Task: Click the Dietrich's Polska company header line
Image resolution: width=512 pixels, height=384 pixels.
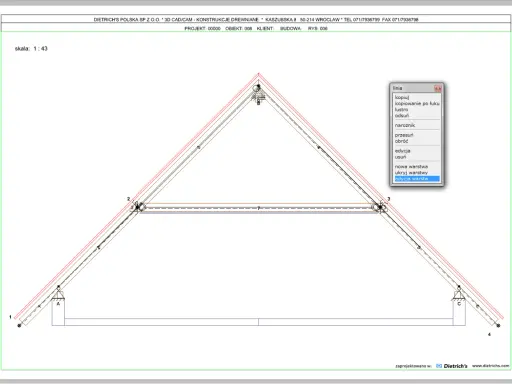Action: click(256, 20)
